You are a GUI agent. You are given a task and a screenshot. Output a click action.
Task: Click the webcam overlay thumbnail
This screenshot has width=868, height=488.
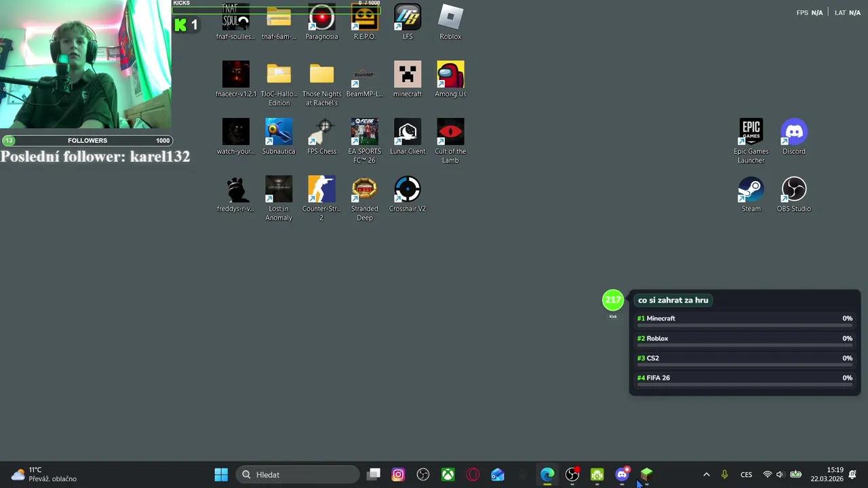point(85,64)
